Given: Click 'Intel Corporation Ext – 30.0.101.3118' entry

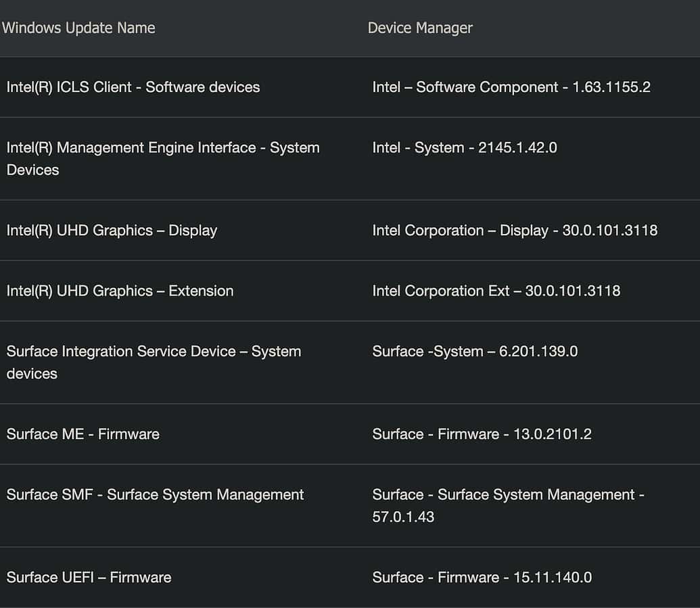Looking at the screenshot, I should [496, 291].
